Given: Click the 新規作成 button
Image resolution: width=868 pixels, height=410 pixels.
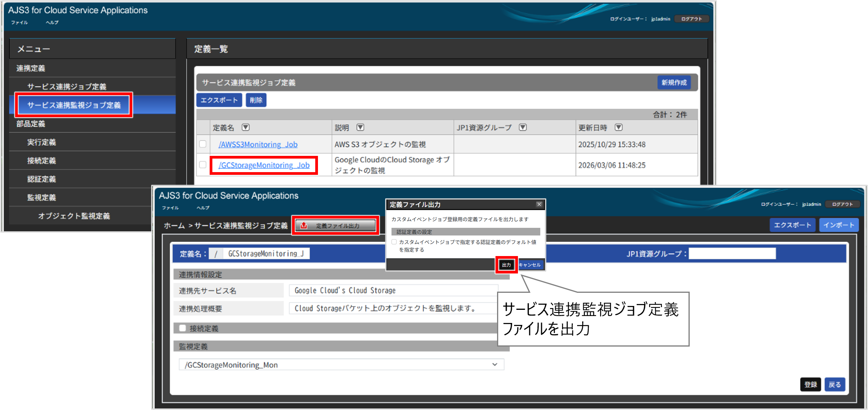Looking at the screenshot, I should pos(674,82).
